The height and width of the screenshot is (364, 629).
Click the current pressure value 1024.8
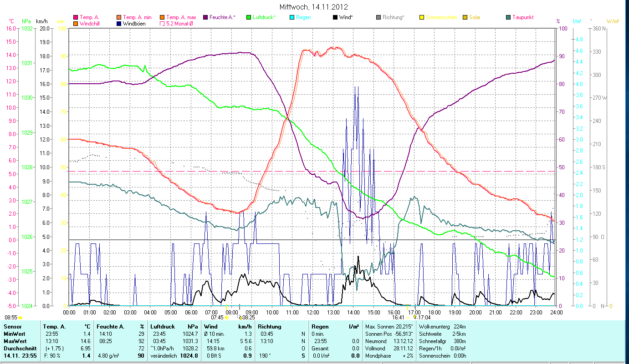pos(189,356)
